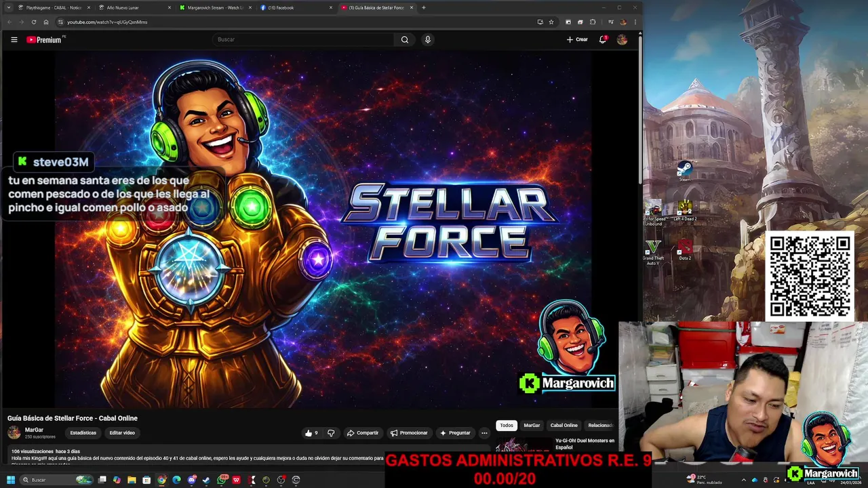Click the Preguntar button
This screenshot has height=488, width=868.
[455, 432]
